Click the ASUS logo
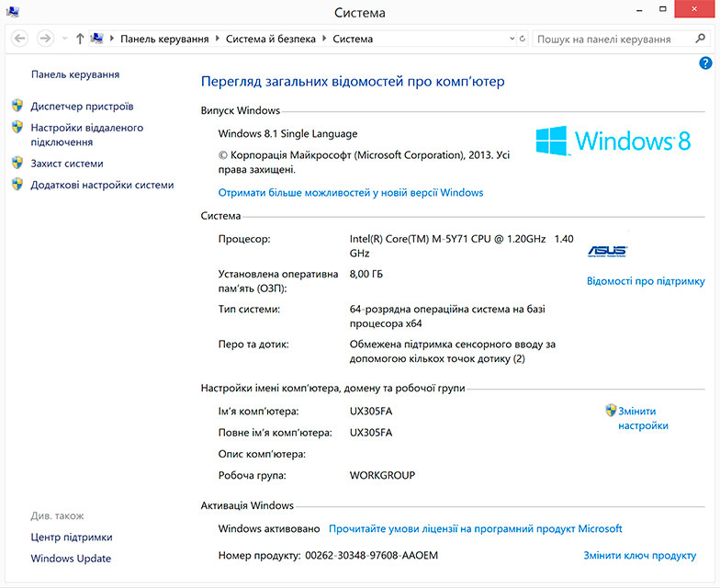This screenshot has width=720, height=588. pyautogui.click(x=608, y=252)
